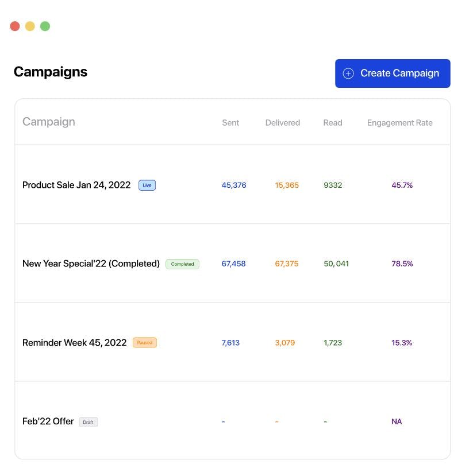Image resolution: width=473 pixels, height=476 pixels.
Task: Click the green traffic light dot
Action: 44,26
